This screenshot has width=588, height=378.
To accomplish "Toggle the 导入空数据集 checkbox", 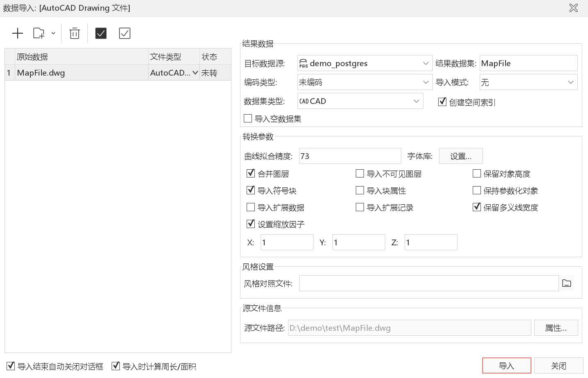I will 248,118.
